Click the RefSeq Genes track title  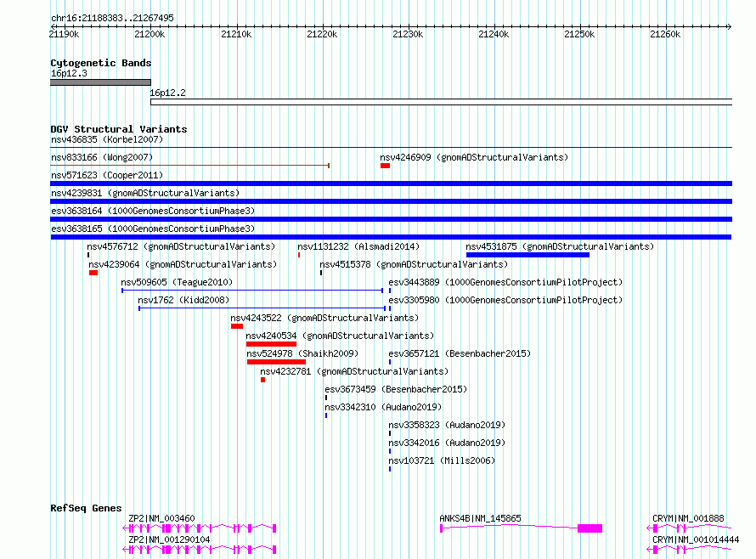(86, 508)
